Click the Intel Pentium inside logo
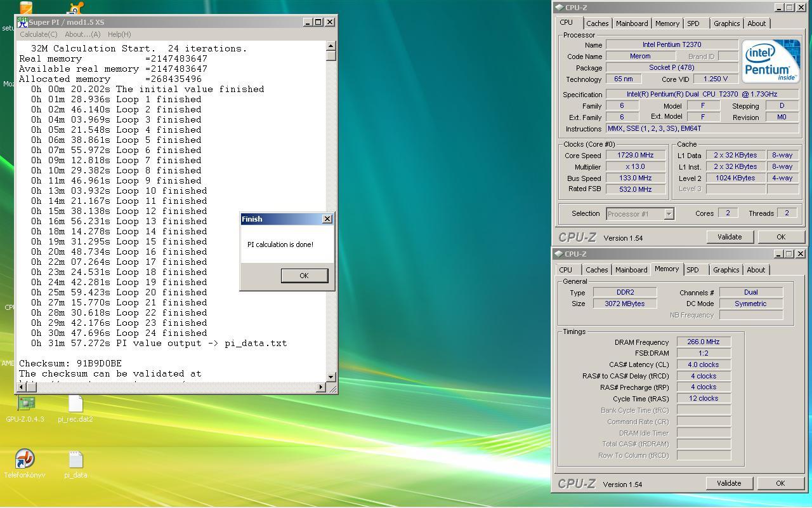This screenshot has height=508, width=812. [x=771, y=60]
